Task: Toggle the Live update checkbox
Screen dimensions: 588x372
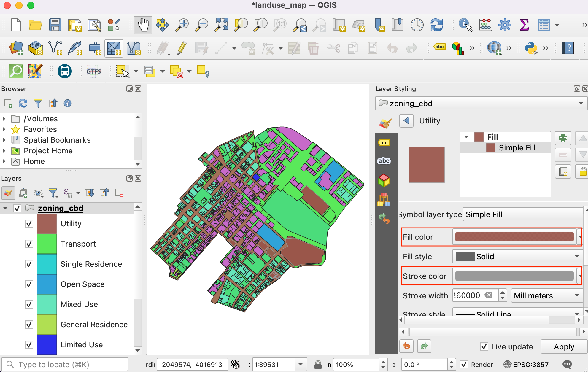Action: [x=484, y=346]
